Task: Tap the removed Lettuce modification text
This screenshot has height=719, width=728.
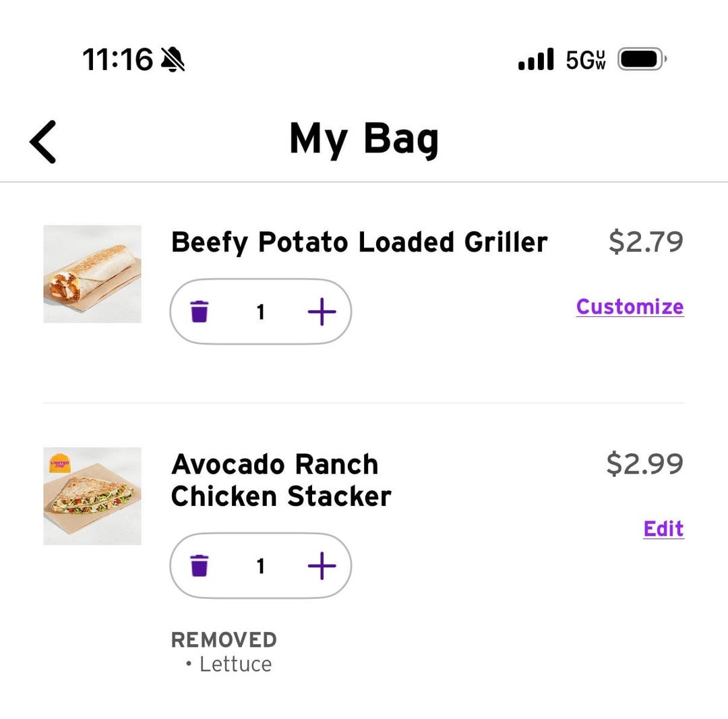Action: (235, 664)
